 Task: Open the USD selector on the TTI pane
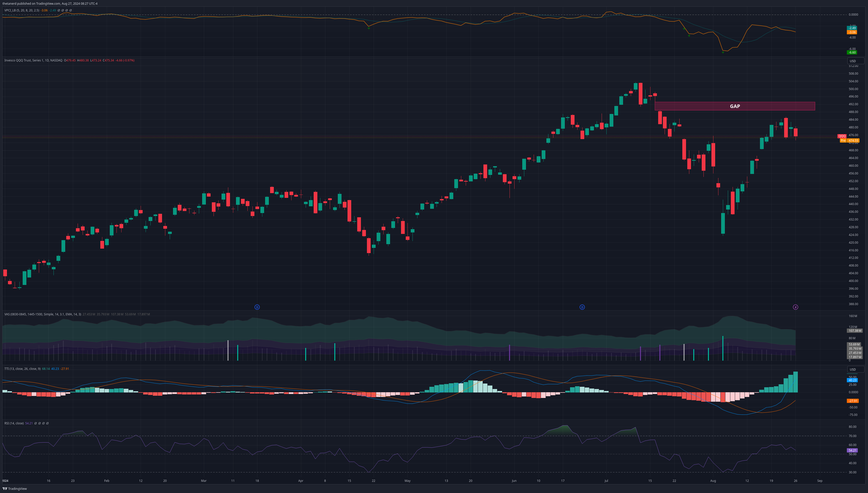855,369
